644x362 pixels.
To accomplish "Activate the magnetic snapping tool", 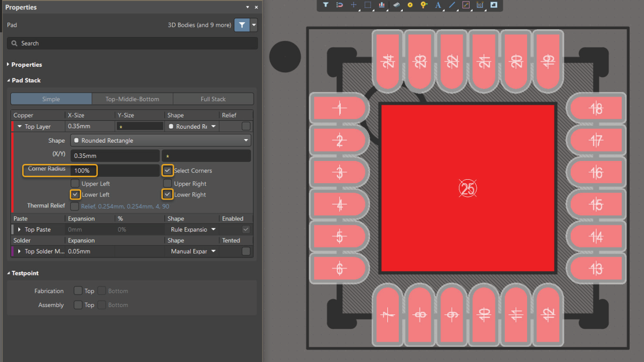I will 339,5.
